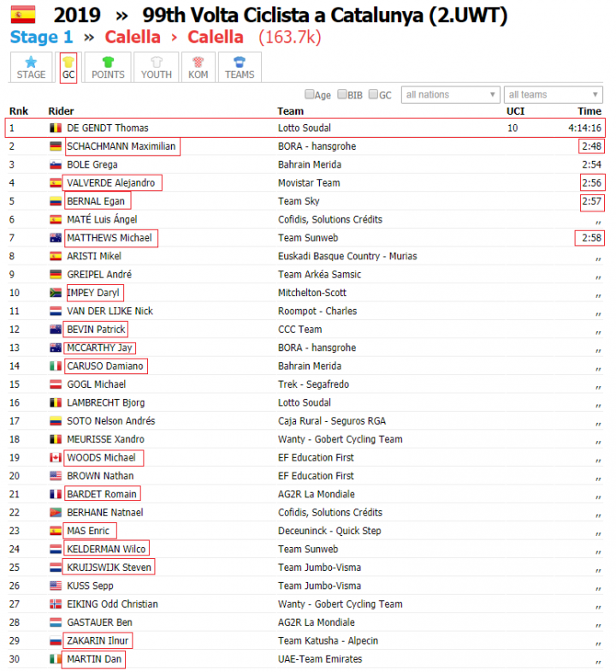Click the Russian flag next to ZAKARIN

pos(56,641)
